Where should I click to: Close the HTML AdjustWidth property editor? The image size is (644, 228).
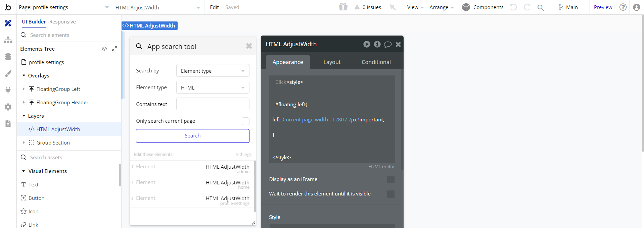coord(398,44)
